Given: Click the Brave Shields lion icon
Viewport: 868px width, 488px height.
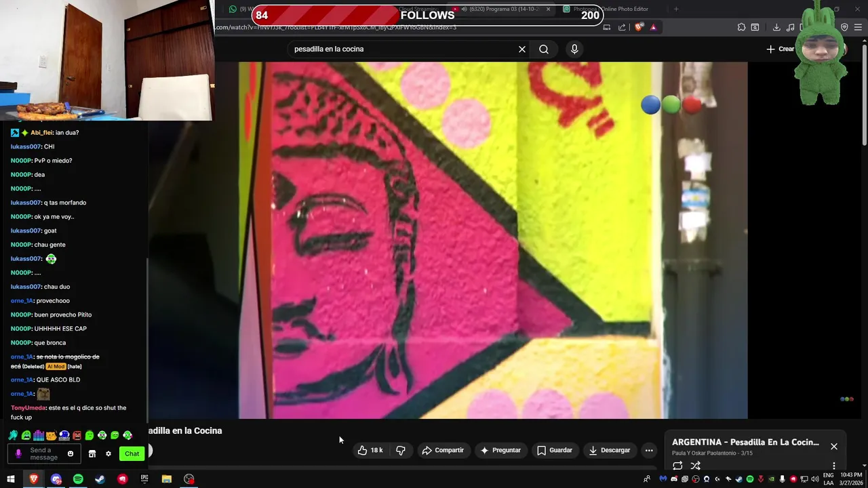Looking at the screenshot, I should (x=638, y=27).
